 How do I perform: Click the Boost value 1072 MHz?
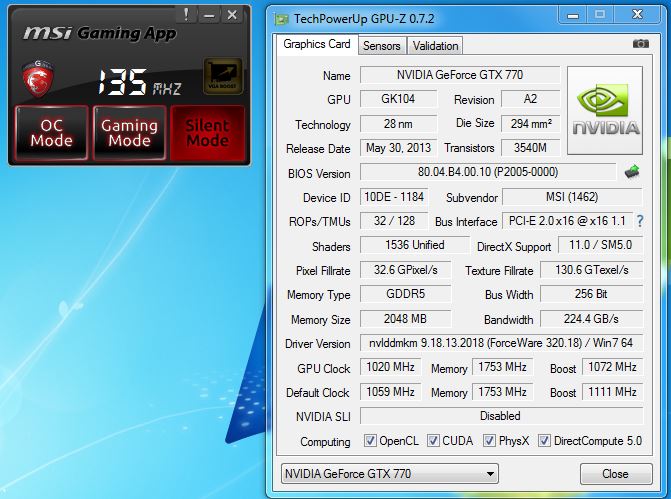point(612,367)
